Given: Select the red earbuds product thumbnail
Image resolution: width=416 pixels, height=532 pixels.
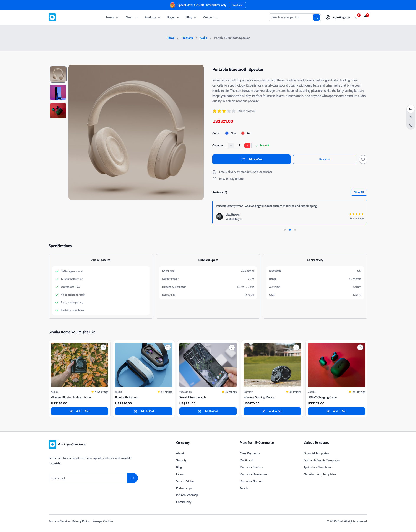Looking at the screenshot, I should (x=58, y=111).
